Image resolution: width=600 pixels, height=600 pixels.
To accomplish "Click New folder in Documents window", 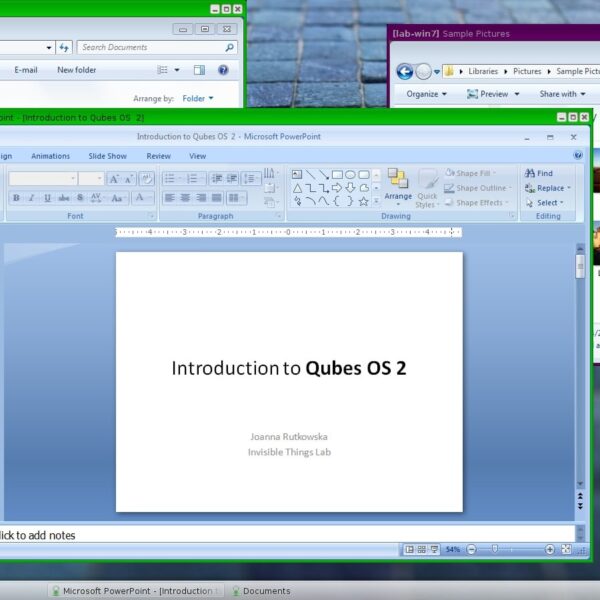I will 77,70.
